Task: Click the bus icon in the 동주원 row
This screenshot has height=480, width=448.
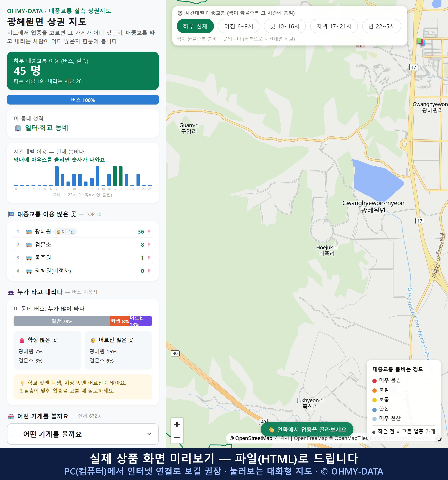Action: tap(29, 258)
